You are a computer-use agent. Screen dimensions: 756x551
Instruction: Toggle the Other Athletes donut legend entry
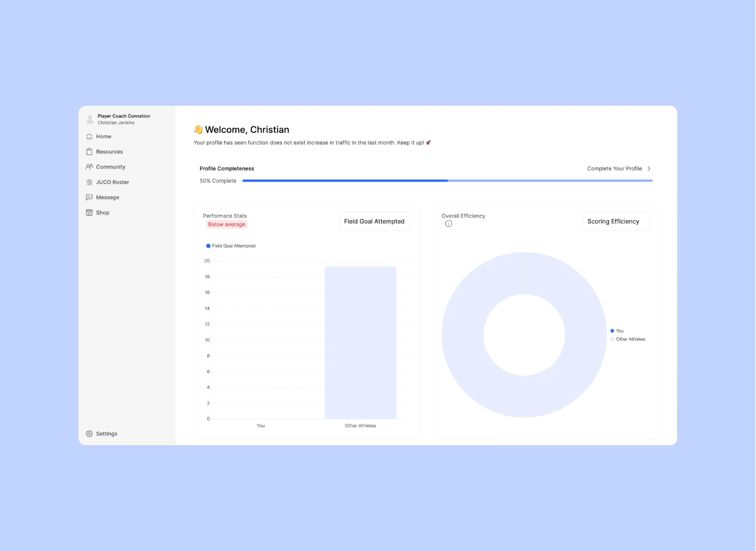click(627, 339)
